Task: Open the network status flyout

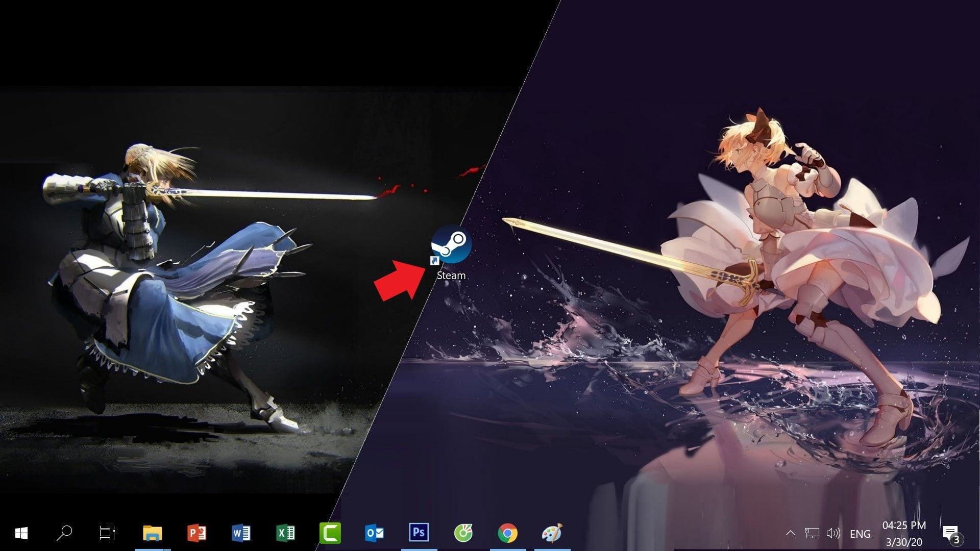Action: (812, 534)
